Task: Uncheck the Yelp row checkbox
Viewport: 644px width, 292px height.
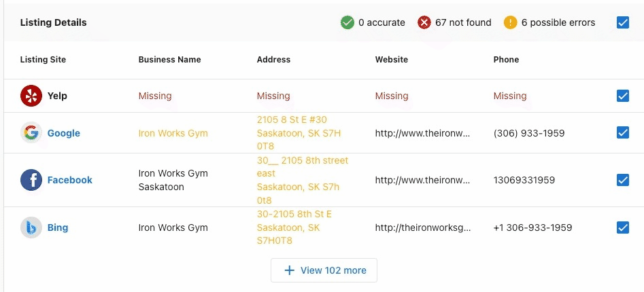Action: pyautogui.click(x=623, y=96)
